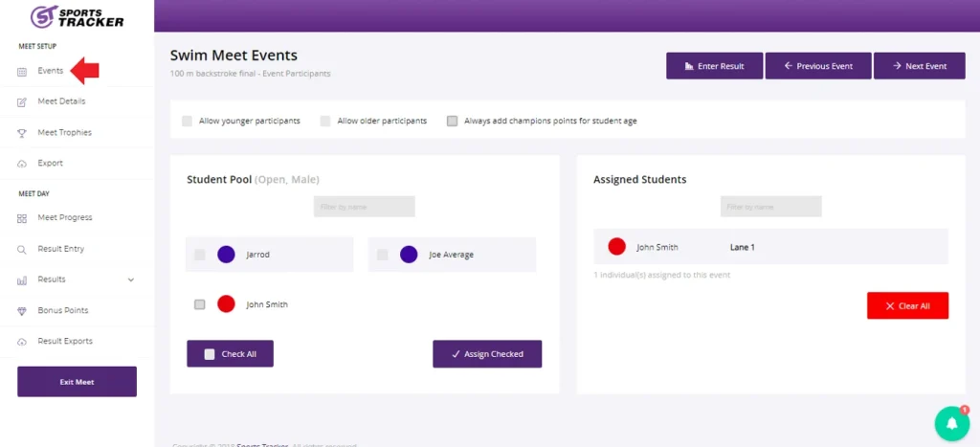This screenshot has width=980, height=447.
Task: Enable Allow younger participants checkbox
Action: pyautogui.click(x=187, y=122)
